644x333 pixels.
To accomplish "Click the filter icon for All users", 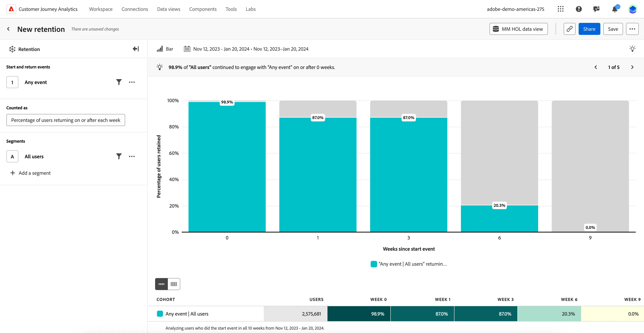I will pos(119,156).
